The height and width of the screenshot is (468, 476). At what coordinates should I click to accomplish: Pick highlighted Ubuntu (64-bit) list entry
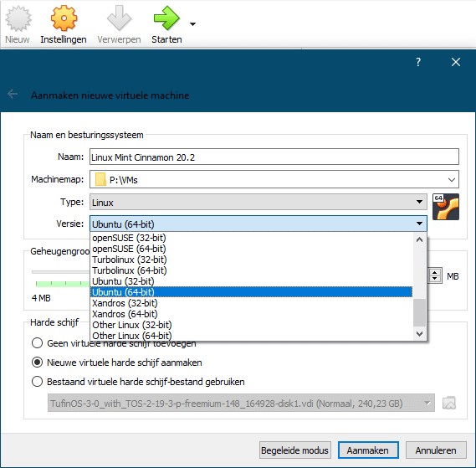[x=251, y=292]
